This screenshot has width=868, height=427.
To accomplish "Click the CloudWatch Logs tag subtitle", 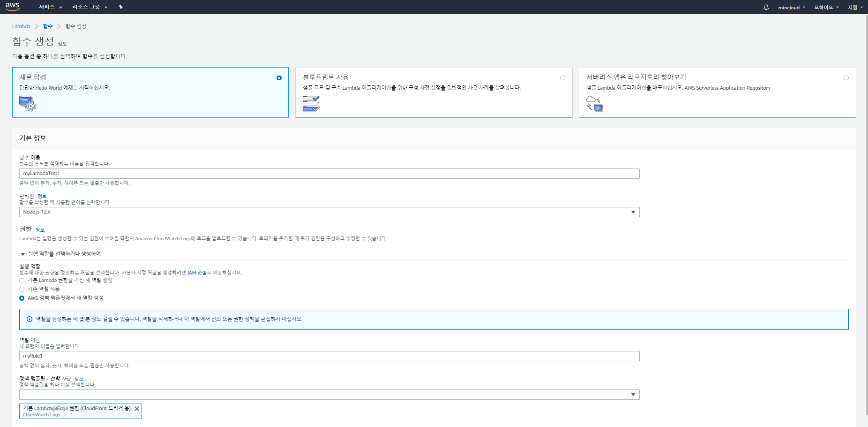I will (42, 415).
